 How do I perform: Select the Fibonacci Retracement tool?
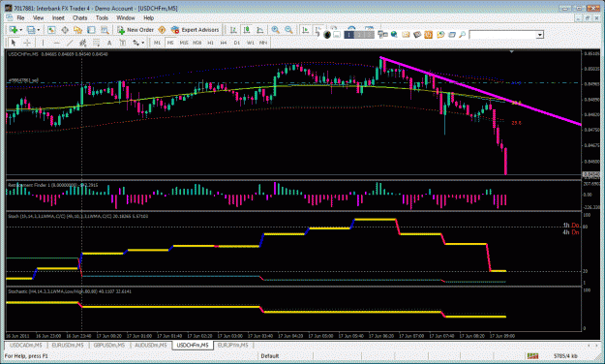[x=96, y=43]
